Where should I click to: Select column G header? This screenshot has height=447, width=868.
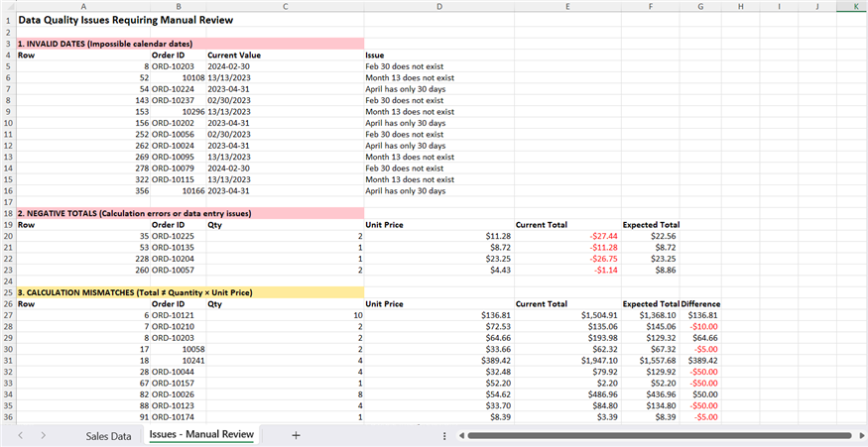700,7
